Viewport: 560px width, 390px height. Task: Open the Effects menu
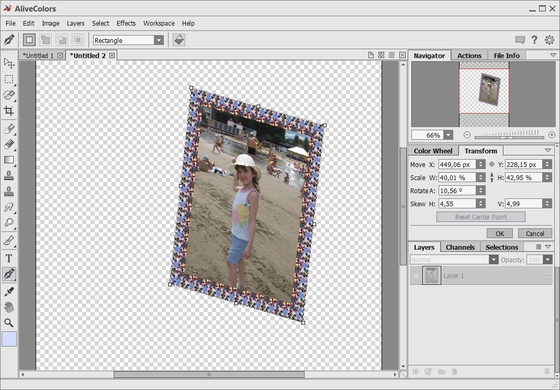pos(126,23)
